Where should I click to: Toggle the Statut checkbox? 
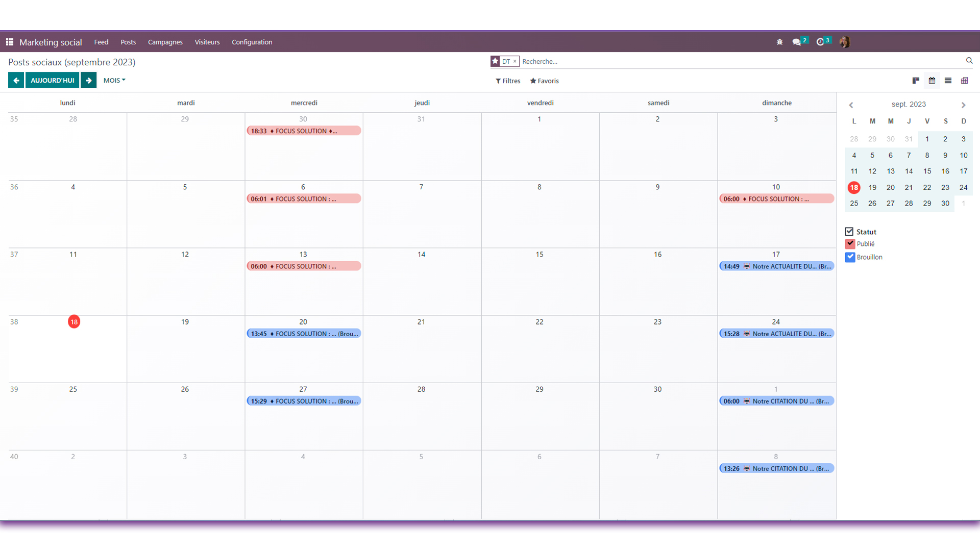849,232
